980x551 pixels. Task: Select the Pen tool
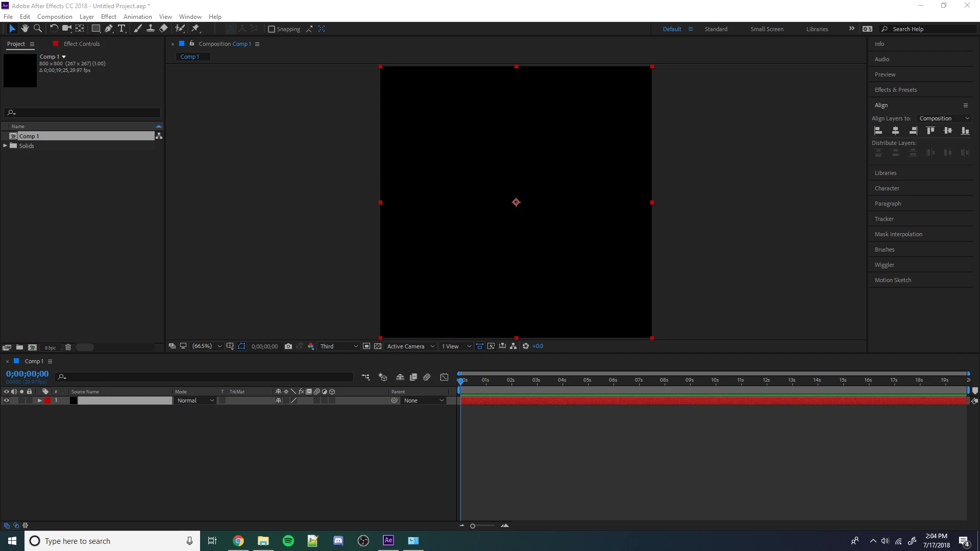tap(108, 29)
